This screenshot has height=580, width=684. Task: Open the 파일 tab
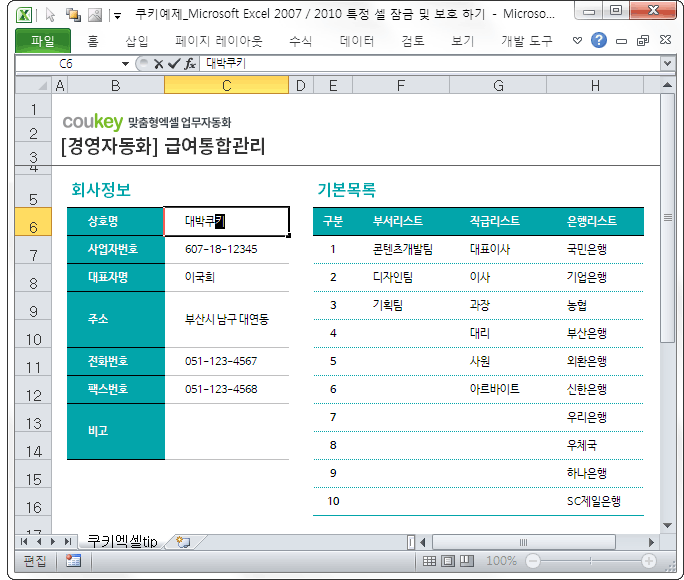(43, 41)
